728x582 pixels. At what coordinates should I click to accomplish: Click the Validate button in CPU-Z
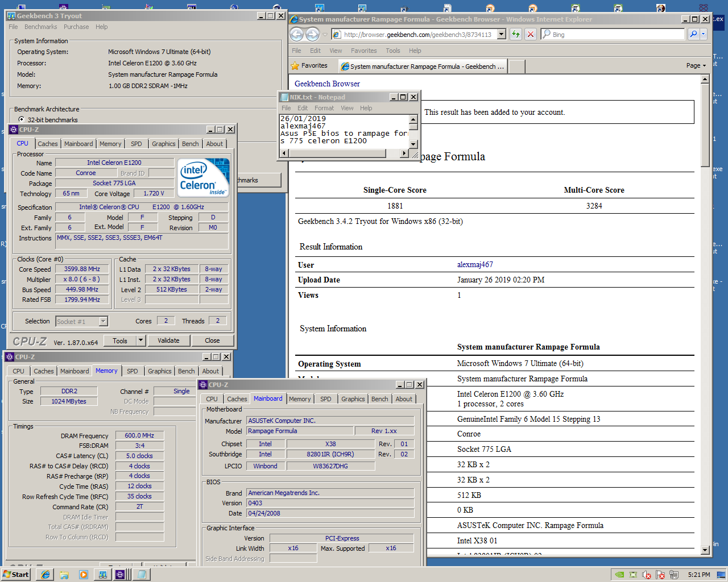tap(168, 340)
